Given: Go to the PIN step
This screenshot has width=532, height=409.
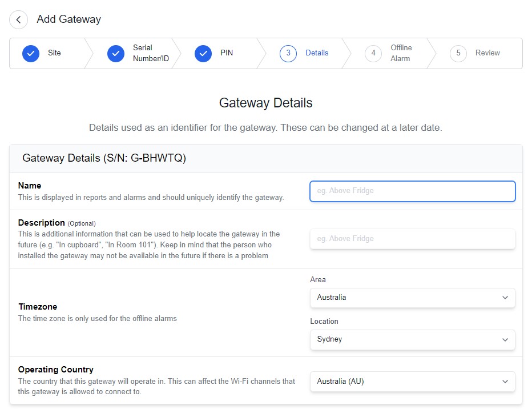Looking at the screenshot, I should click(x=227, y=53).
